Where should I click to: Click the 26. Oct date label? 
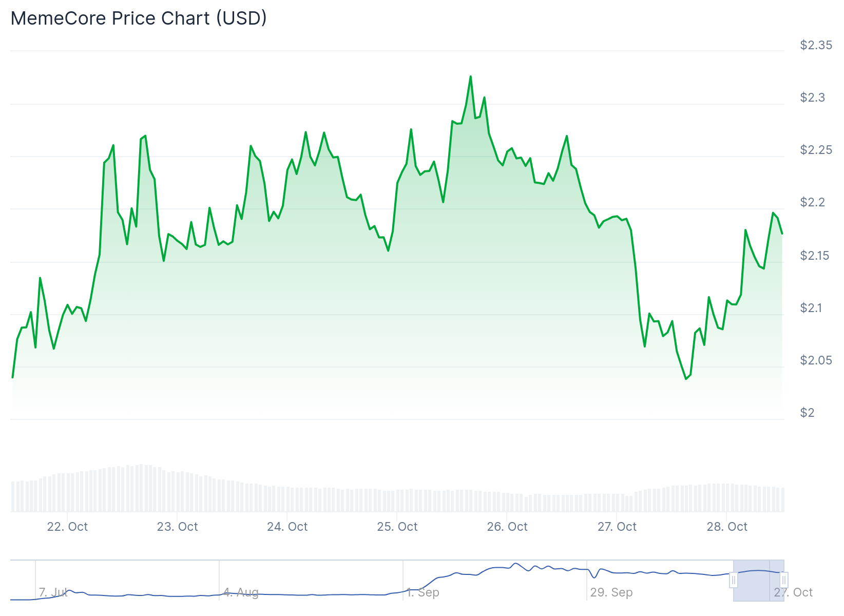click(x=507, y=527)
